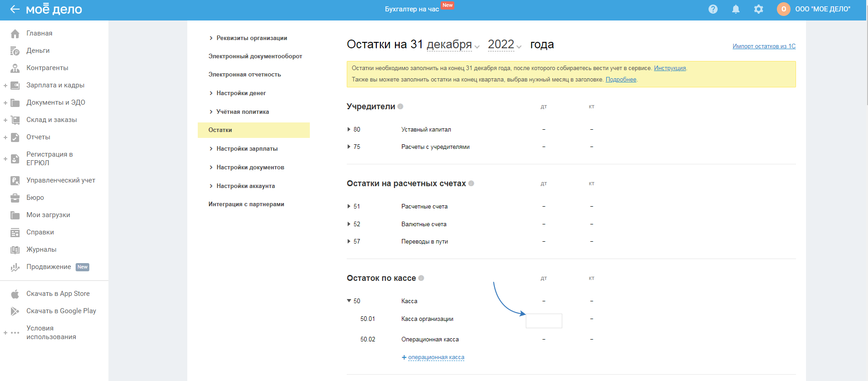Image resolution: width=868 pixels, height=381 pixels.
Task: Click the orange account avatar
Action: [784, 9]
